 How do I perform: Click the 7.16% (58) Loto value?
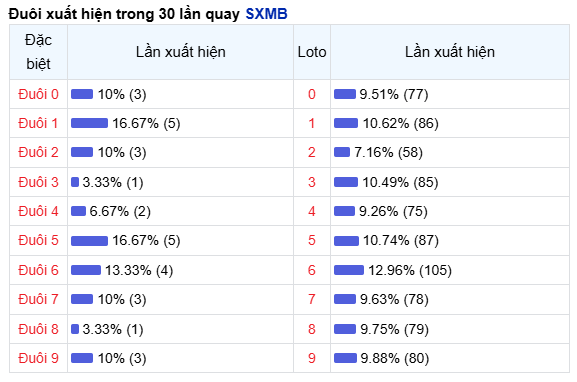point(388,152)
